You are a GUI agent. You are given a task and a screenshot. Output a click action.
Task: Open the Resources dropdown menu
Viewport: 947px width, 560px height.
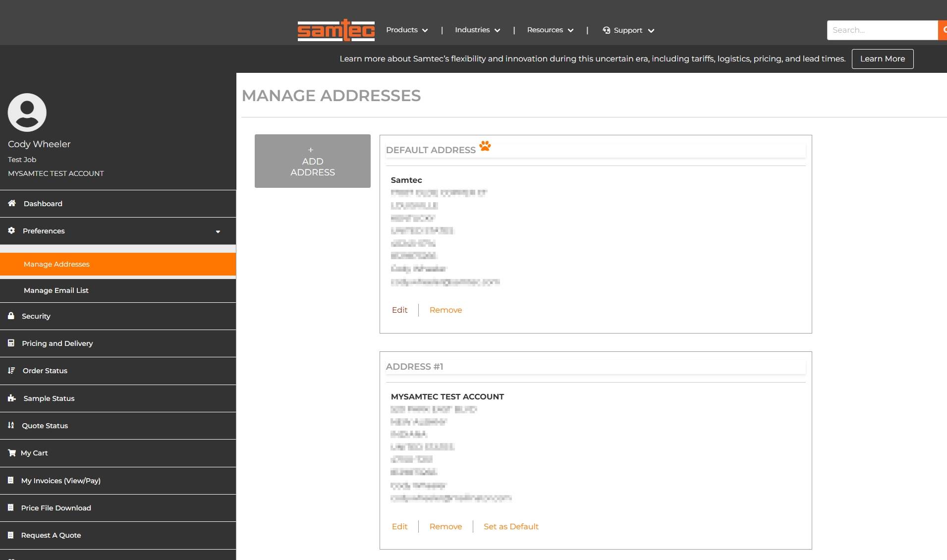(x=551, y=30)
